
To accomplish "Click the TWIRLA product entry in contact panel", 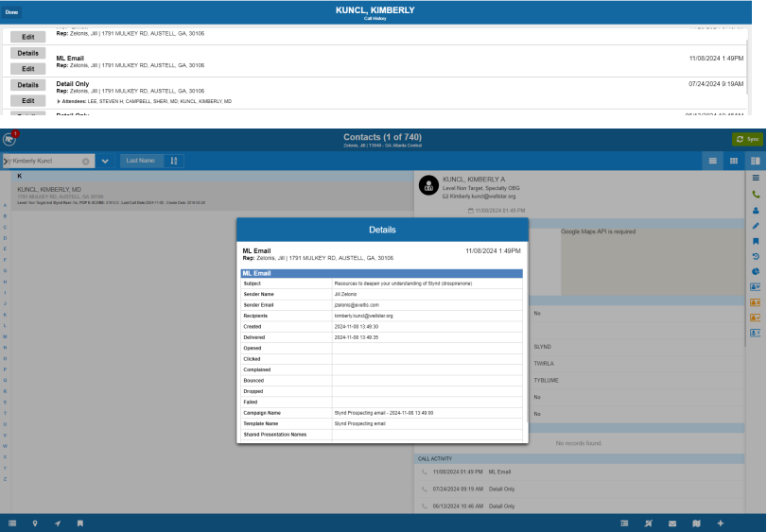I will (x=544, y=364).
